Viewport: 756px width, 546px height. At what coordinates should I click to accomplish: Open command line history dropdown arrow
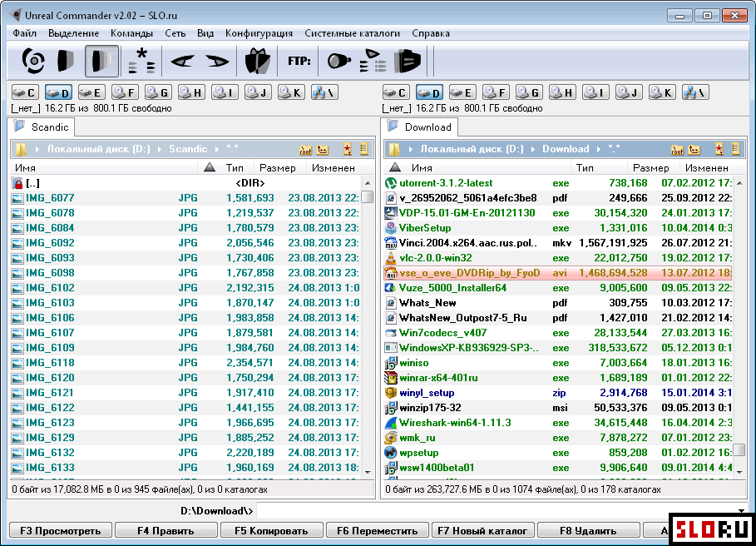tap(741, 510)
